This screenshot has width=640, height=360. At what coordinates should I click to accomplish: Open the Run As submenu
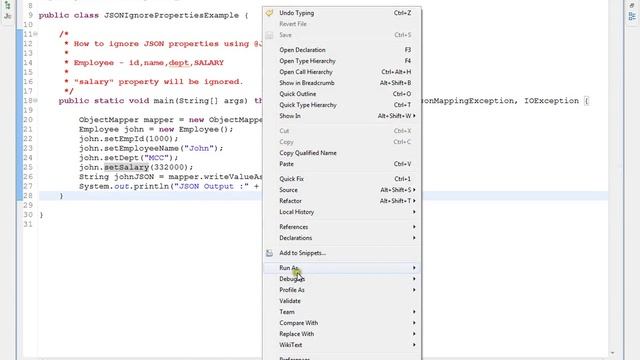click(x=342, y=268)
